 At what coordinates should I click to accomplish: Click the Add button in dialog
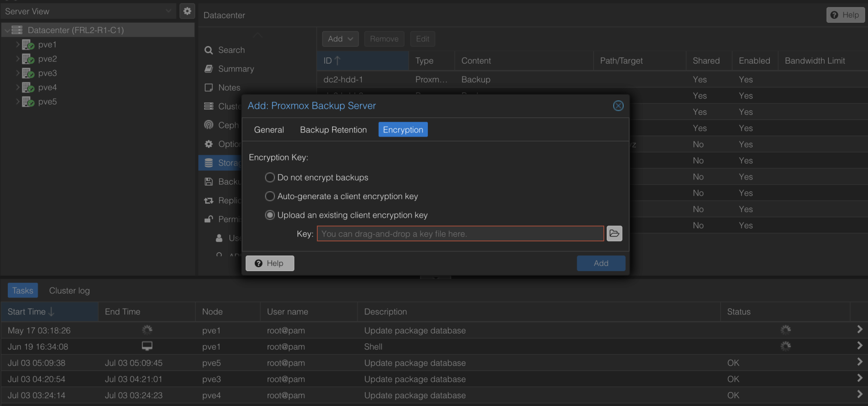pos(601,263)
